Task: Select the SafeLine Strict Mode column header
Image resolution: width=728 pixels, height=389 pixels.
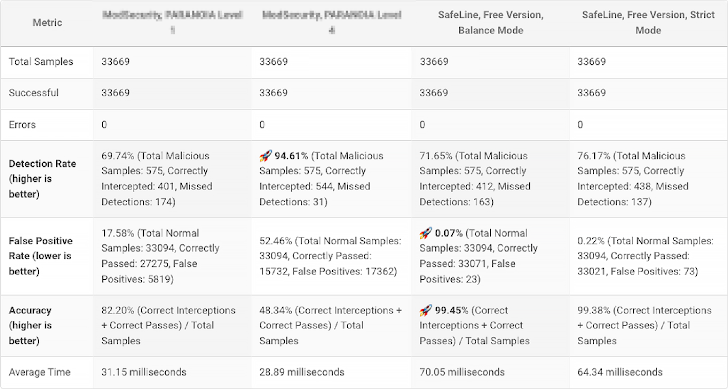Action: pyautogui.click(x=648, y=22)
